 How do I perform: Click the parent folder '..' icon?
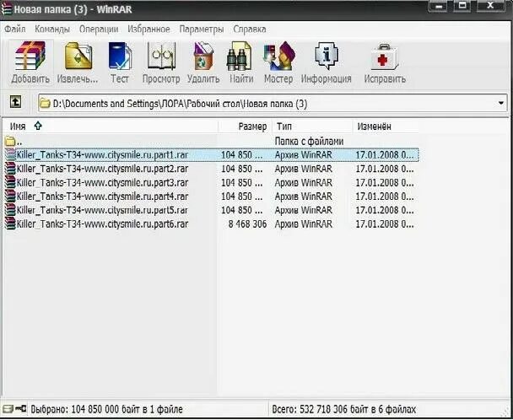(x=10, y=142)
